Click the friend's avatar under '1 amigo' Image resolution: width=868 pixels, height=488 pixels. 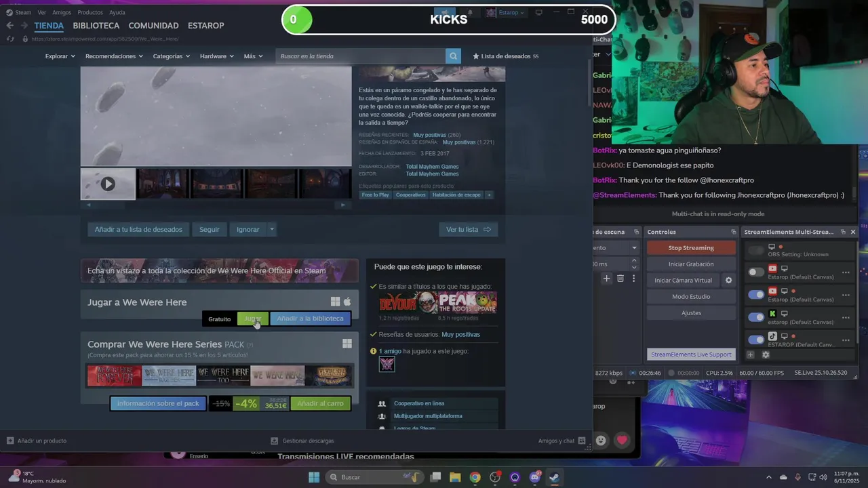pos(387,364)
